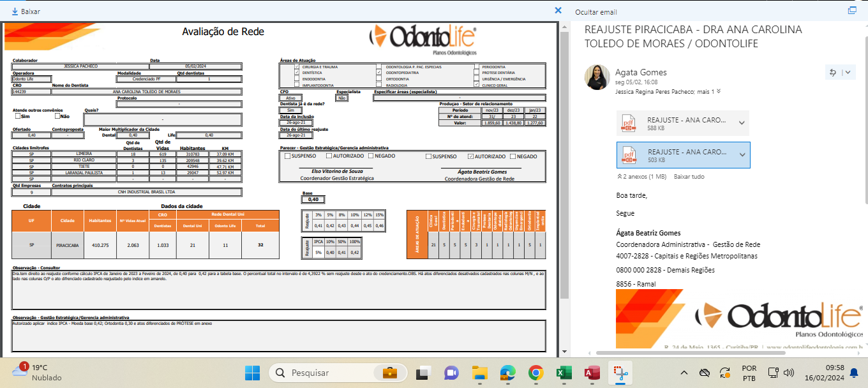This screenshot has width=868, height=388.
Task: Toggle Não under Atende outros convênios
Action: tap(57, 116)
